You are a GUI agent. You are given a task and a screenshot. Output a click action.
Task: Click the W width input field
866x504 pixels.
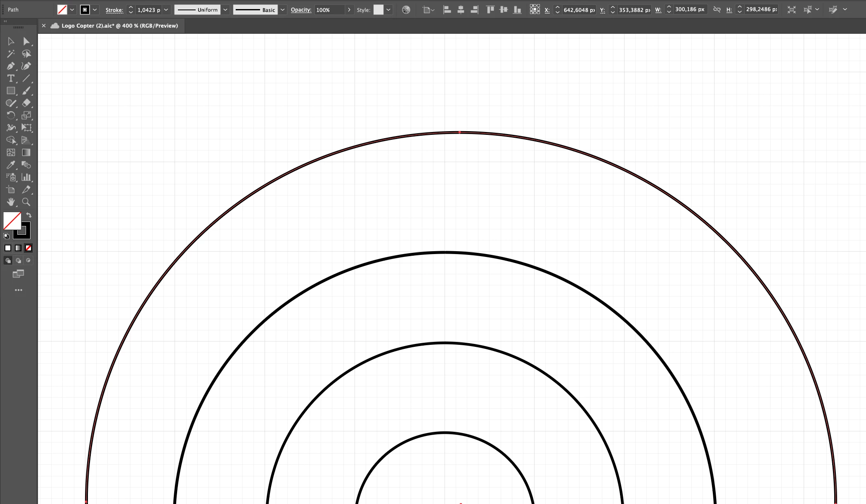click(x=690, y=10)
